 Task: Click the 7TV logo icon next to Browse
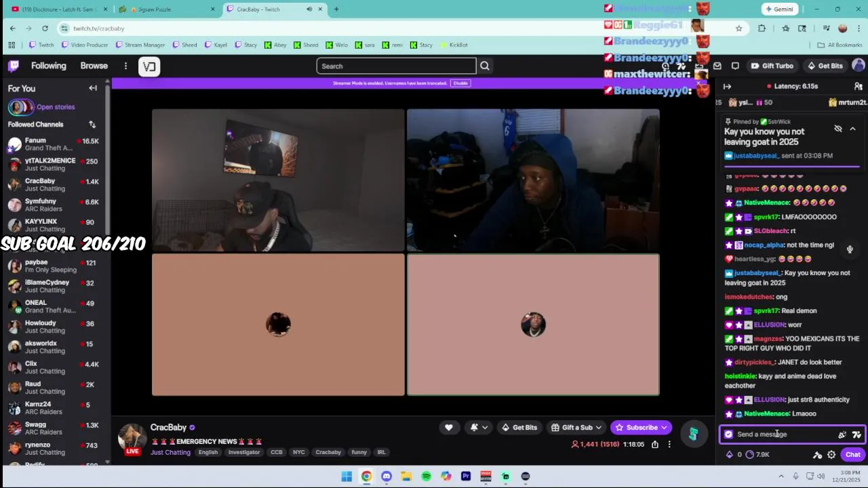149,66
